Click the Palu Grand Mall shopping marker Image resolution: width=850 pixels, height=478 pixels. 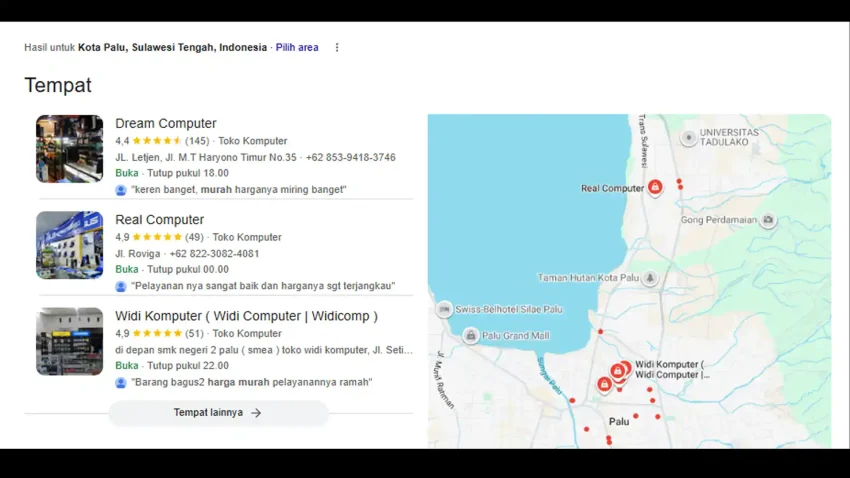471,335
